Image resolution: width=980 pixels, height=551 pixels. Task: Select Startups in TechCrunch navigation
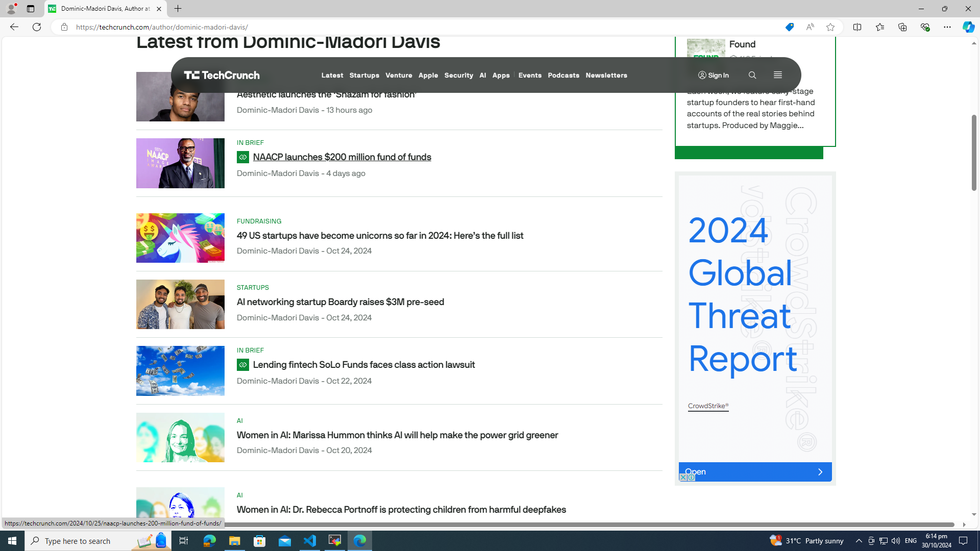click(x=364, y=75)
